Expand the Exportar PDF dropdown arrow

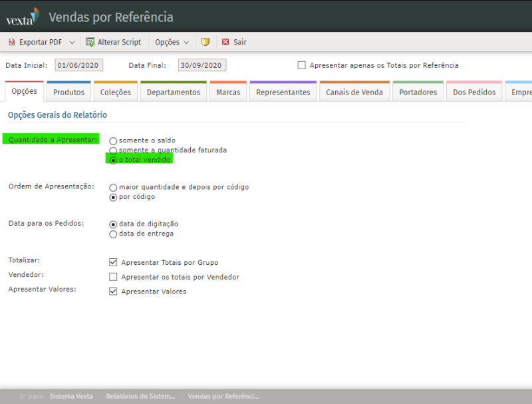click(x=72, y=42)
